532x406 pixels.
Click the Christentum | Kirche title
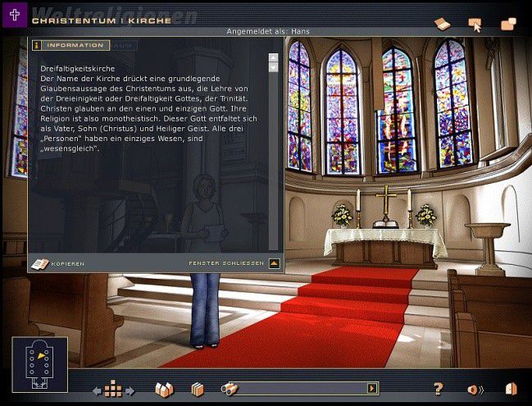click(x=102, y=21)
